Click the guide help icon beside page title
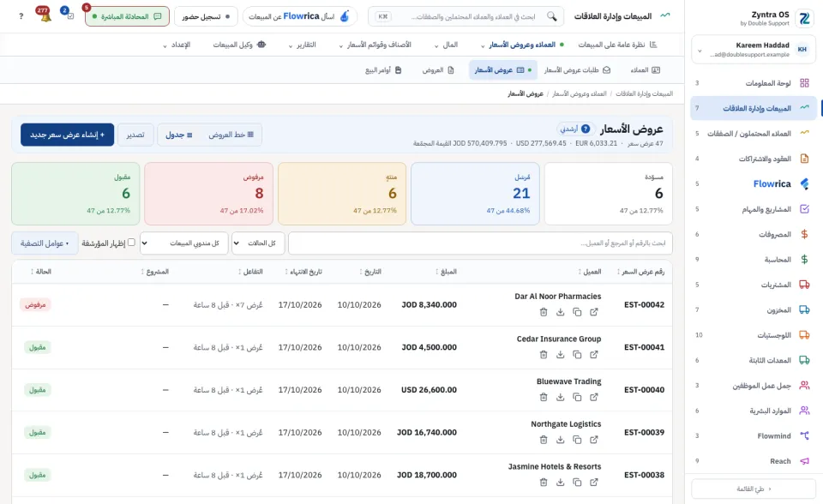The width and height of the screenshot is (823, 504). pyautogui.click(x=575, y=129)
